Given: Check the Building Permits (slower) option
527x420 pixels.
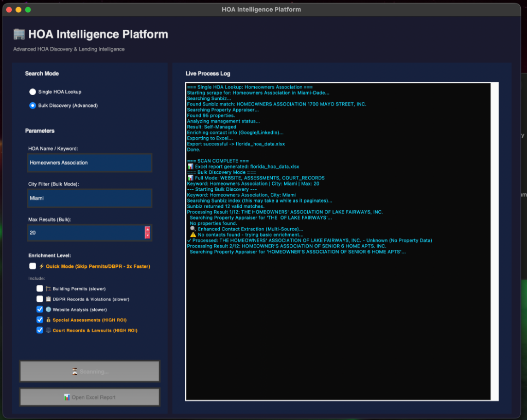Looking at the screenshot, I should pyautogui.click(x=40, y=288).
